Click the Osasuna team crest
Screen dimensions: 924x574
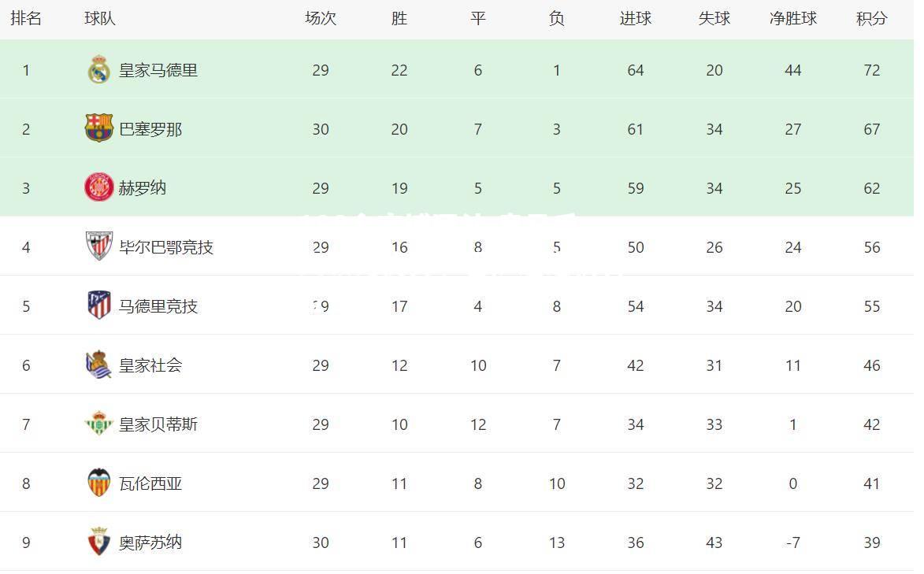point(99,542)
